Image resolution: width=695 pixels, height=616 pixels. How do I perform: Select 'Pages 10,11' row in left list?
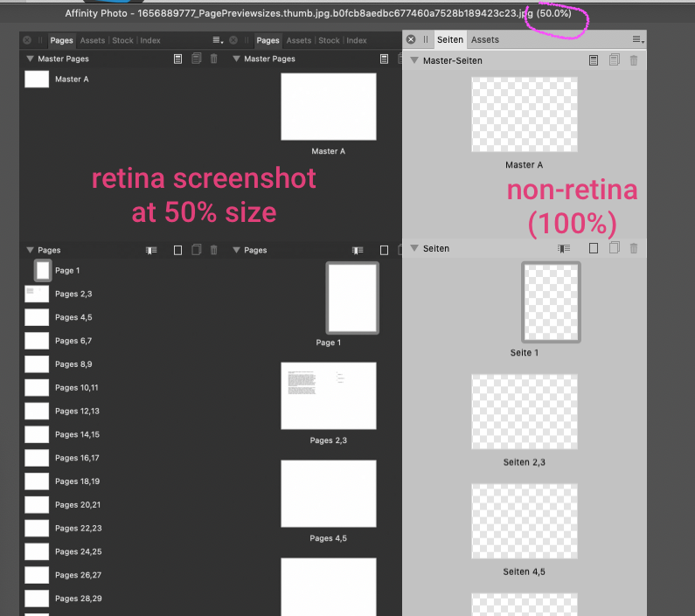coord(124,388)
